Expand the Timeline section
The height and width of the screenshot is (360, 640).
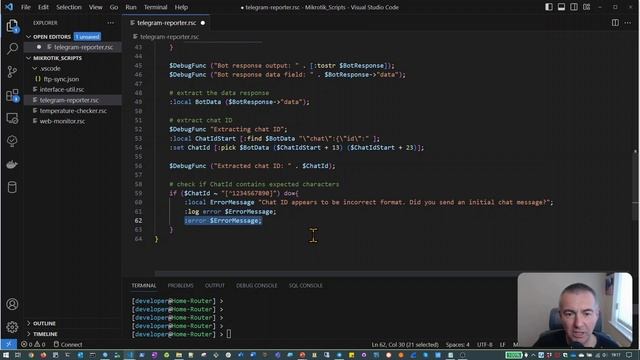(x=29, y=334)
